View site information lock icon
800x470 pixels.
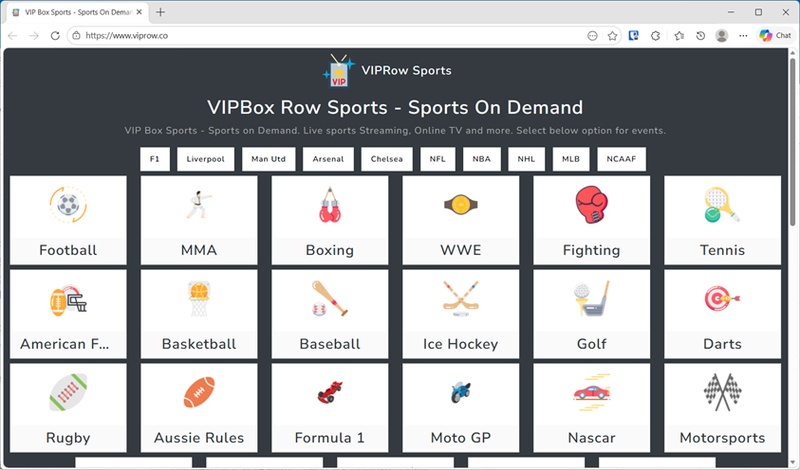tap(77, 36)
